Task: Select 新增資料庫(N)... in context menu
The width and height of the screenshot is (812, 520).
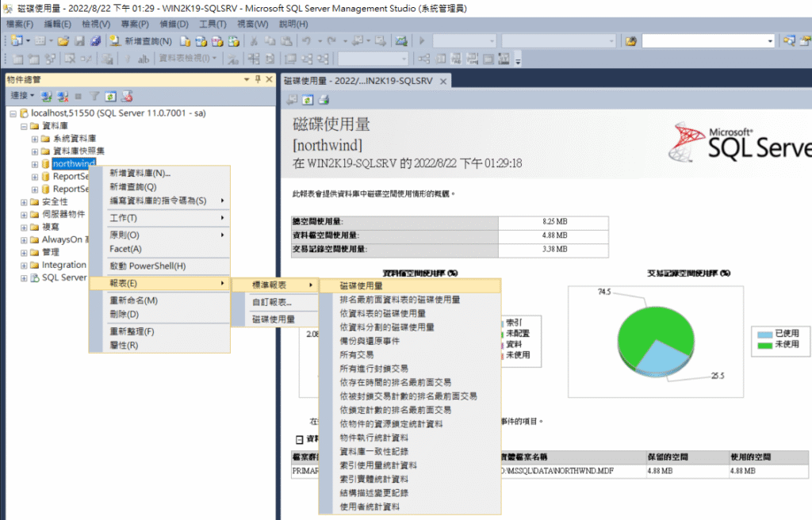Action: pyautogui.click(x=159, y=173)
